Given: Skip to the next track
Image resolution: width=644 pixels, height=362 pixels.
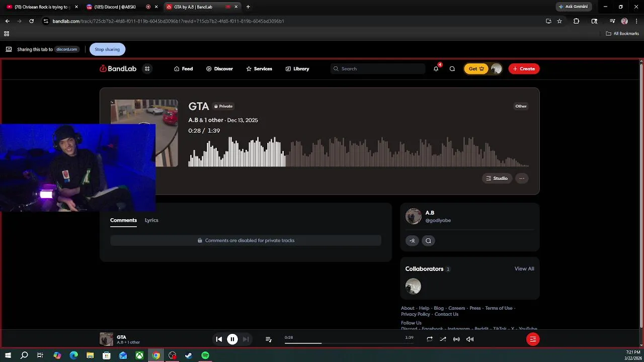Looking at the screenshot, I should pos(246,339).
